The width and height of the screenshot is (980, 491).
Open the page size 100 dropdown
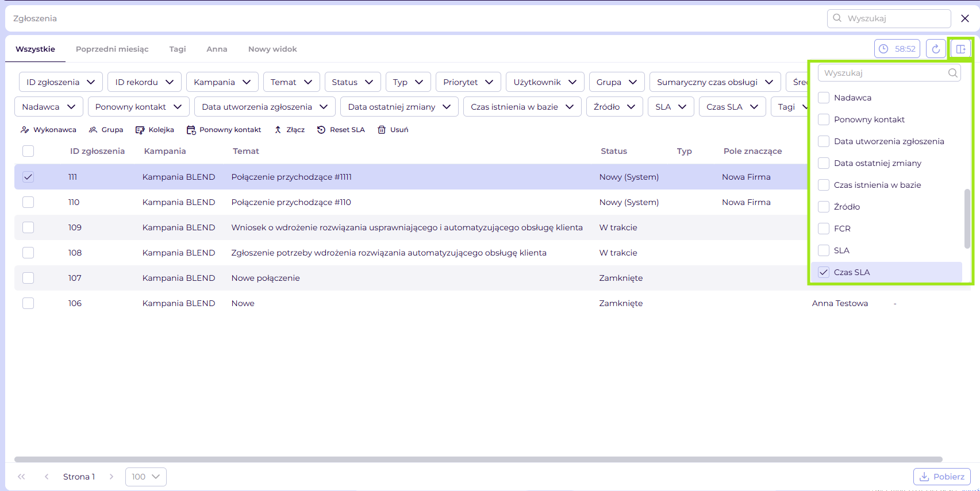(145, 477)
